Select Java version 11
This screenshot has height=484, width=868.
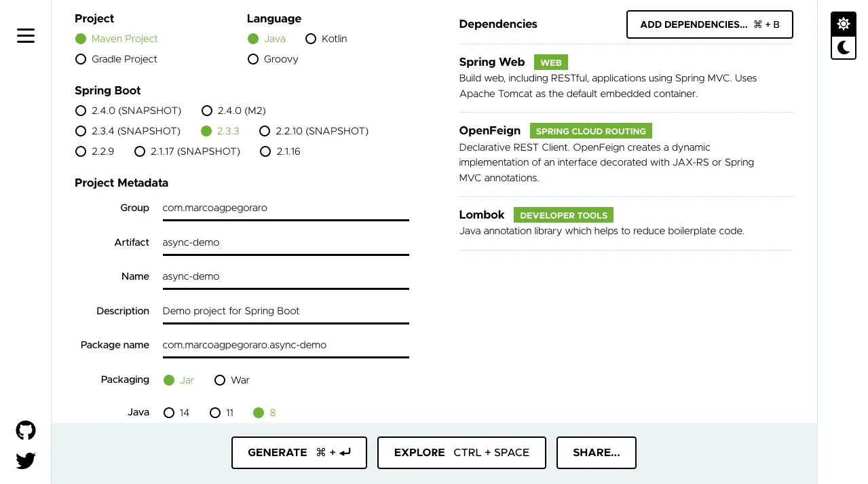(x=221, y=413)
